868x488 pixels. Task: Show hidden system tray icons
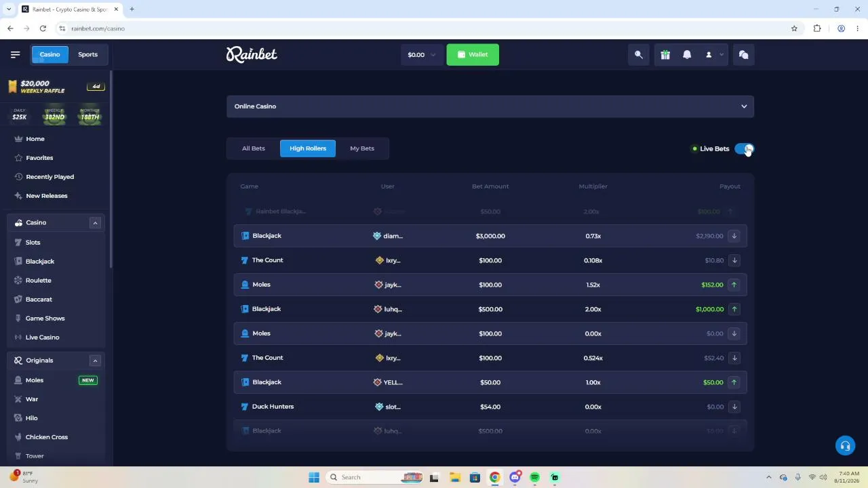(768, 477)
